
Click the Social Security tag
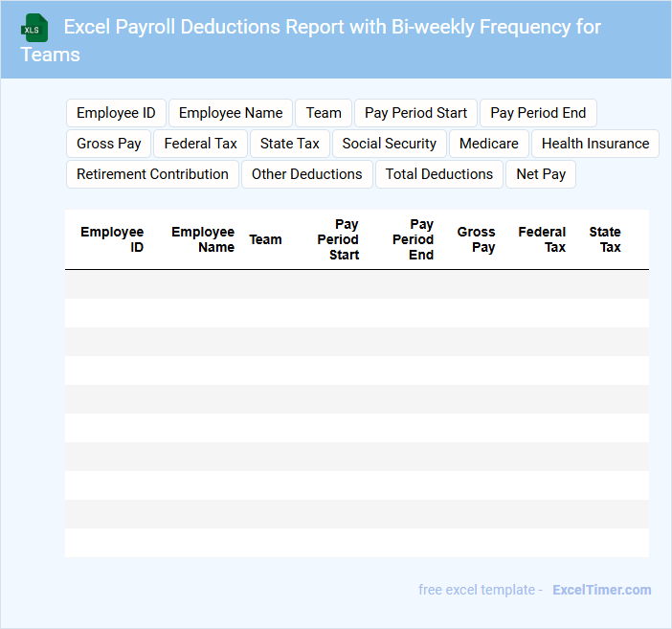pos(389,144)
